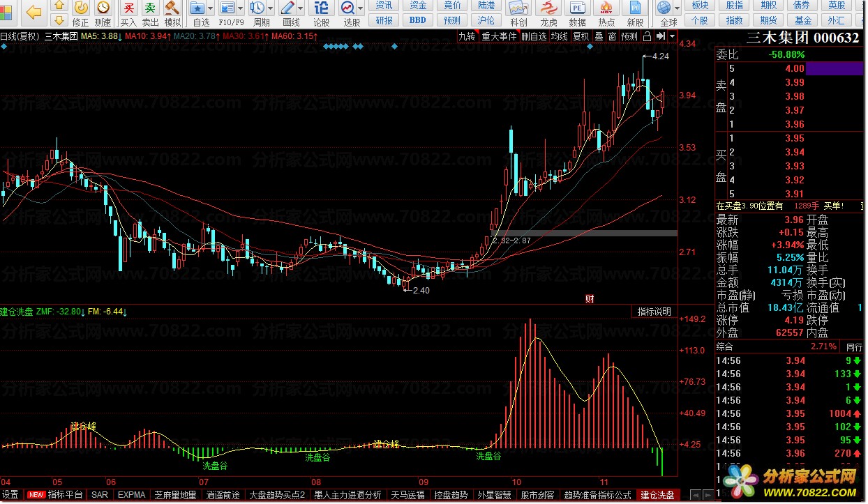Toggle the 预测 option on chart toolbar
The height and width of the screenshot is (504, 868).
pyautogui.click(x=629, y=36)
